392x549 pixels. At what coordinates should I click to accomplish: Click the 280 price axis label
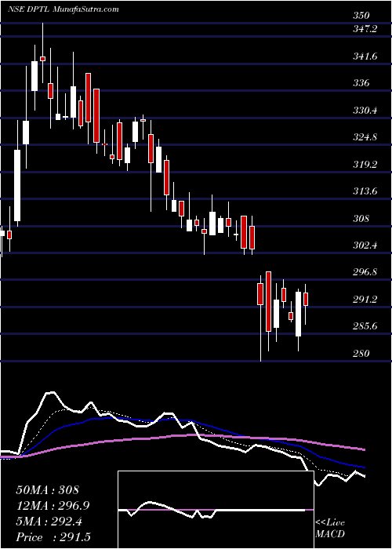click(361, 354)
